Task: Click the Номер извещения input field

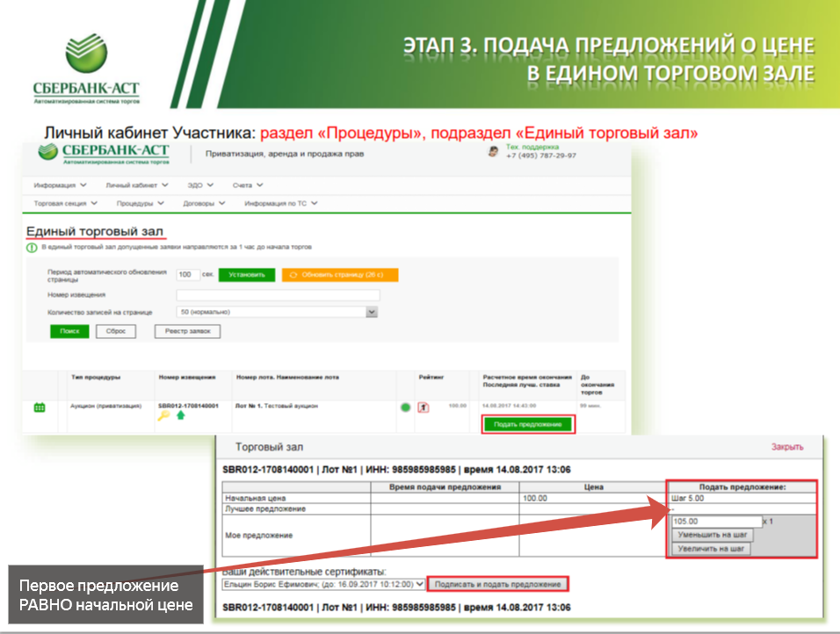Action: point(278,295)
